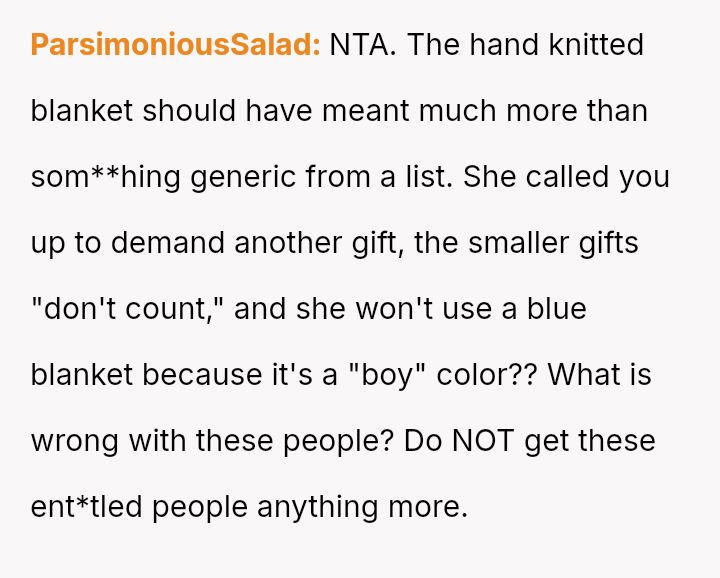720x578 pixels.
Task: Click the capitalized word "NOT"
Action: pyautogui.click(x=483, y=441)
